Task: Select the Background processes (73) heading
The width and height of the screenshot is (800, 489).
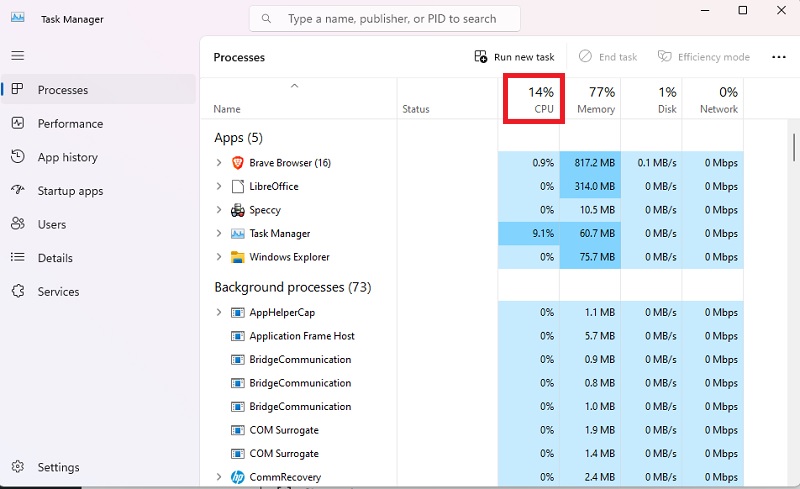Action: [293, 287]
